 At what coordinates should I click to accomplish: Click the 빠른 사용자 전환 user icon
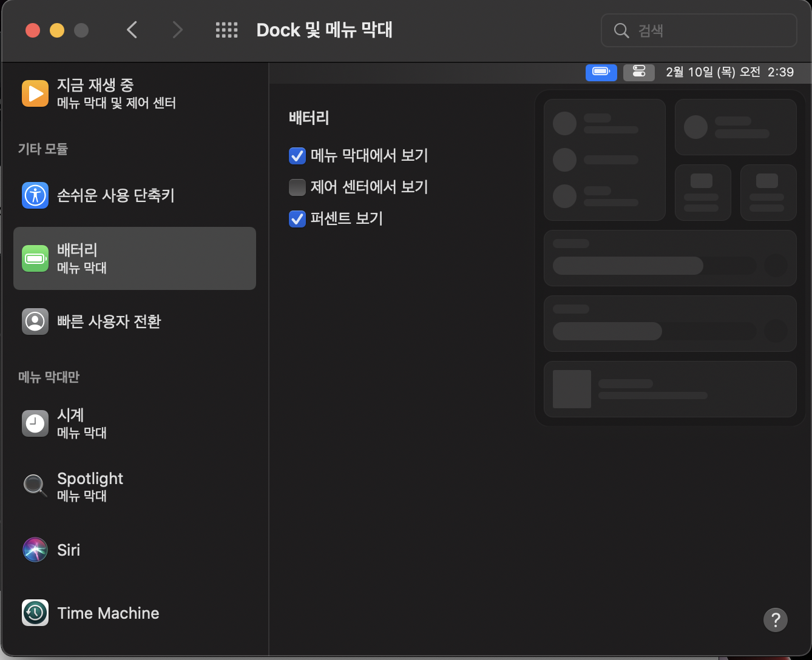pyautogui.click(x=35, y=322)
